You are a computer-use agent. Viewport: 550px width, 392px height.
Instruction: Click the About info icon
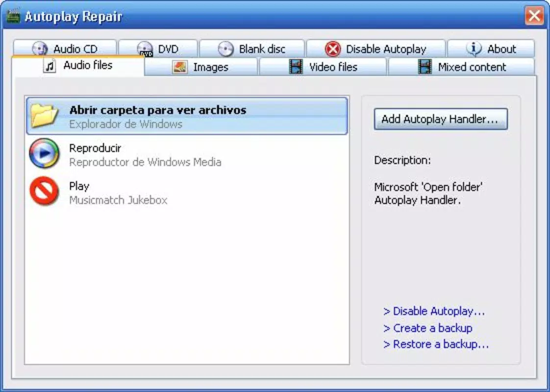[x=474, y=49]
